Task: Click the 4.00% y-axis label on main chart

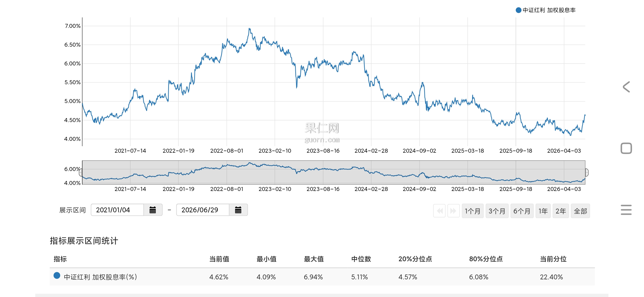Action: pyautogui.click(x=72, y=139)
